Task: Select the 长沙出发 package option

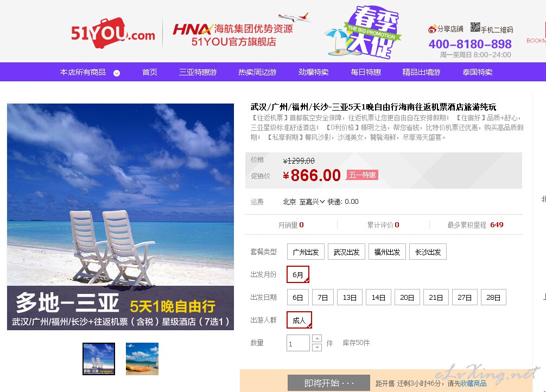Action: pos(428,252)
